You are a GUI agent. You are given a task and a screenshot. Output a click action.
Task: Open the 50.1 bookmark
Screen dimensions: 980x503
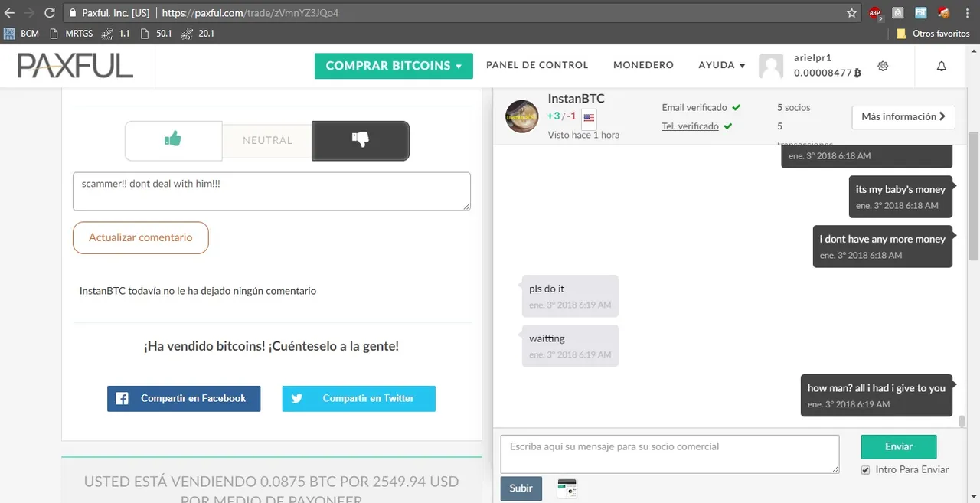coord(155,34)
